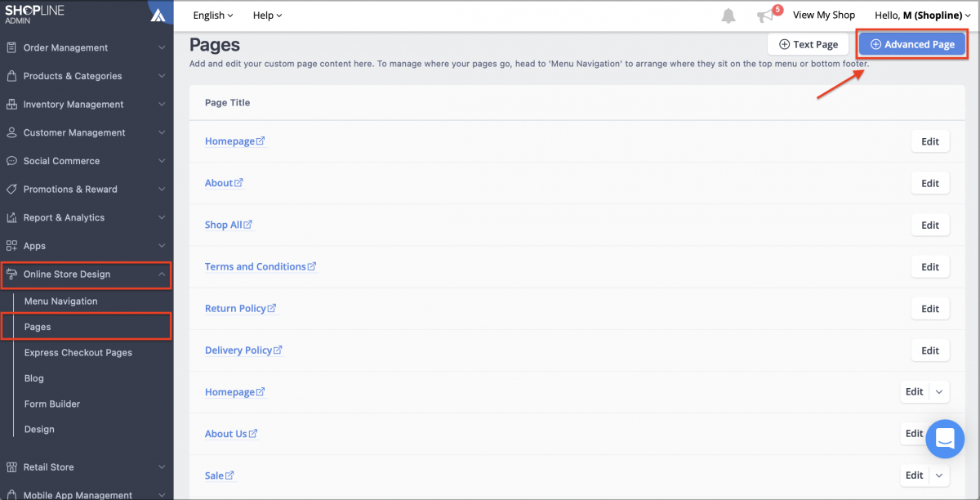
Task: Open the megaphone announcements icon
Action: [x=765, y=16]
